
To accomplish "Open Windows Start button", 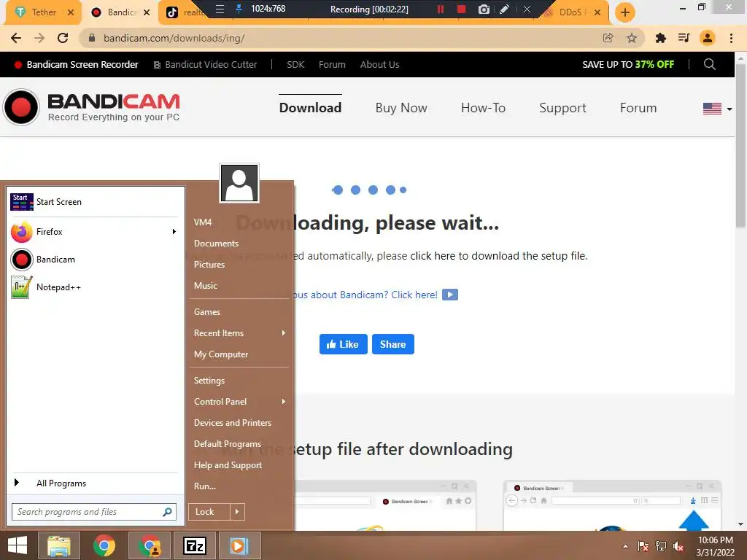I will [x=18, y=545].
